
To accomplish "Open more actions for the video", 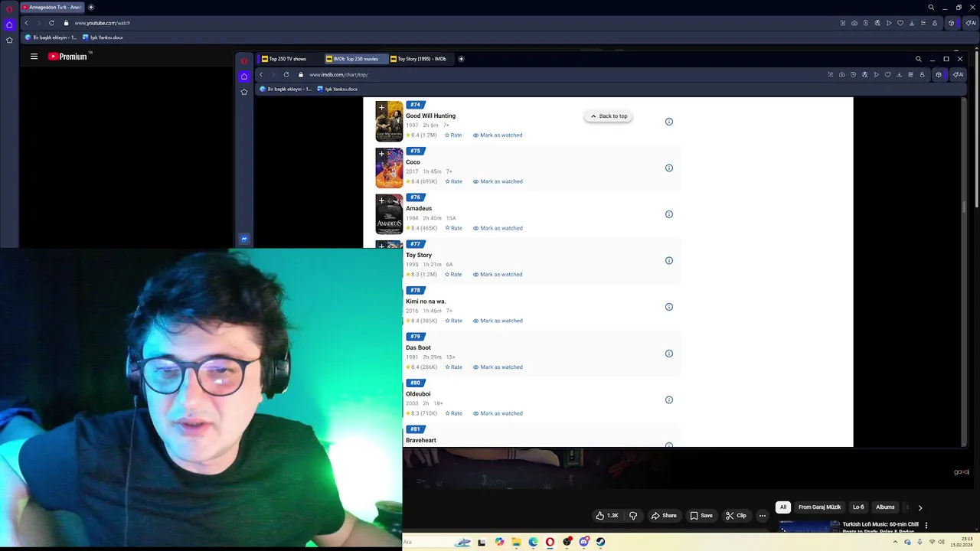I will pyautogui.click(x=762, y=516).
